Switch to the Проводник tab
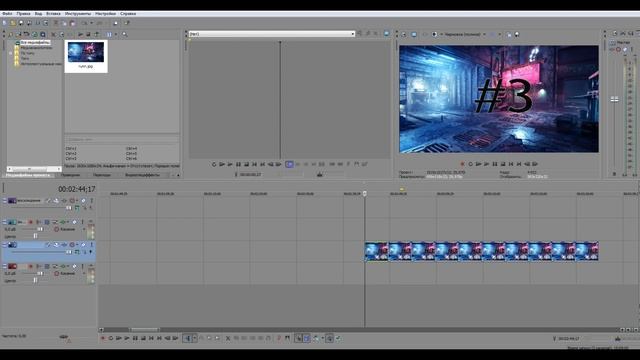640x360 pixels. [x=71, y=175]
